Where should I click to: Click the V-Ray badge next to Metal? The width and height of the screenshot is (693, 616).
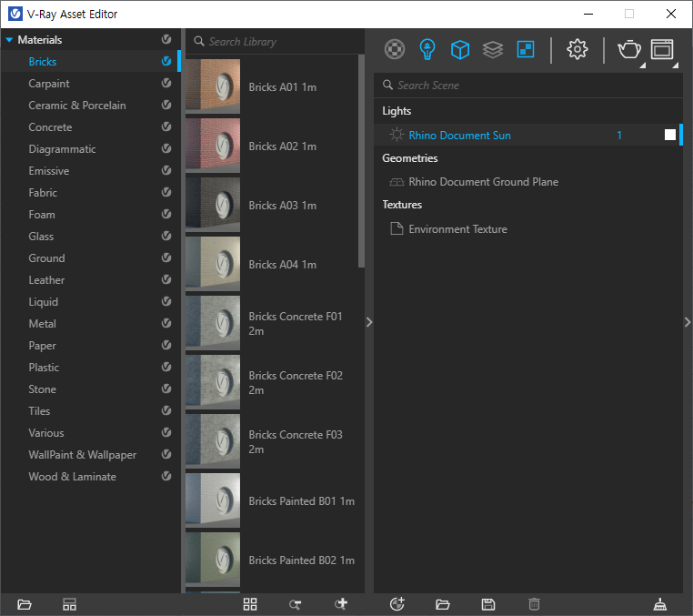(x=166, y=323)
